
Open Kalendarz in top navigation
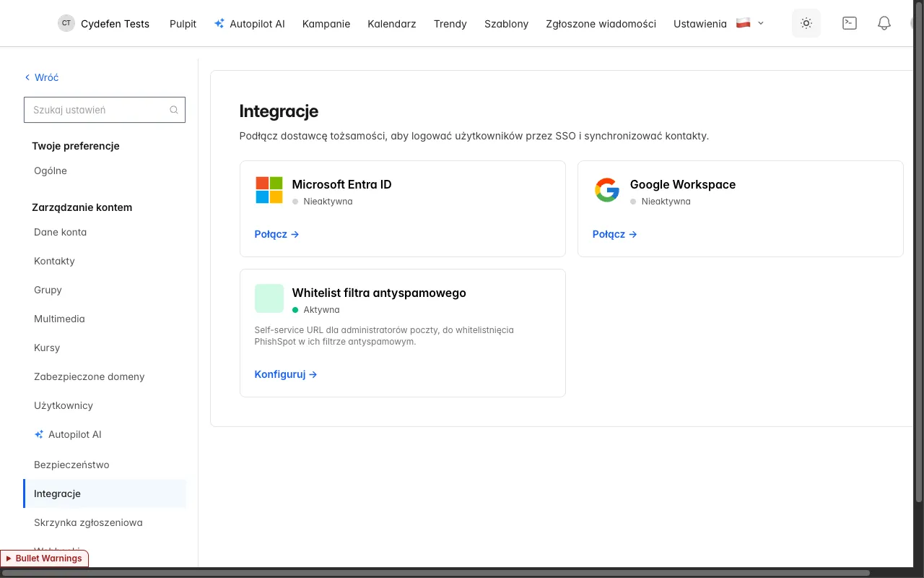392,24
